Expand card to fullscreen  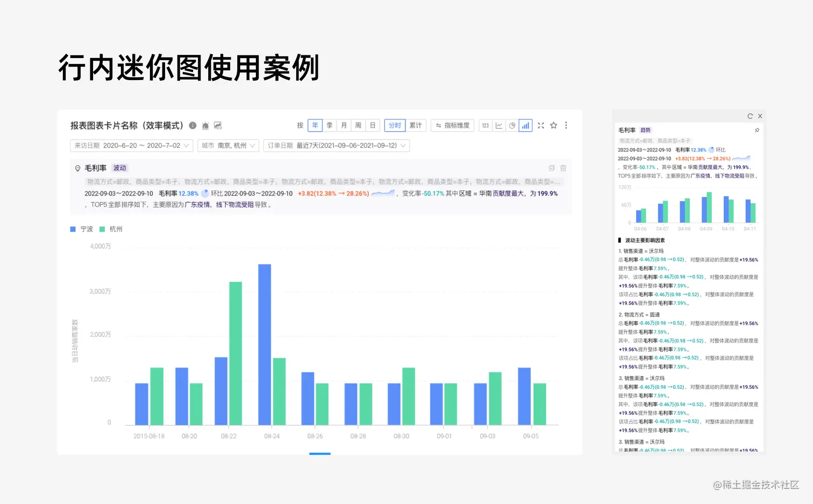(x=541, y=125)
